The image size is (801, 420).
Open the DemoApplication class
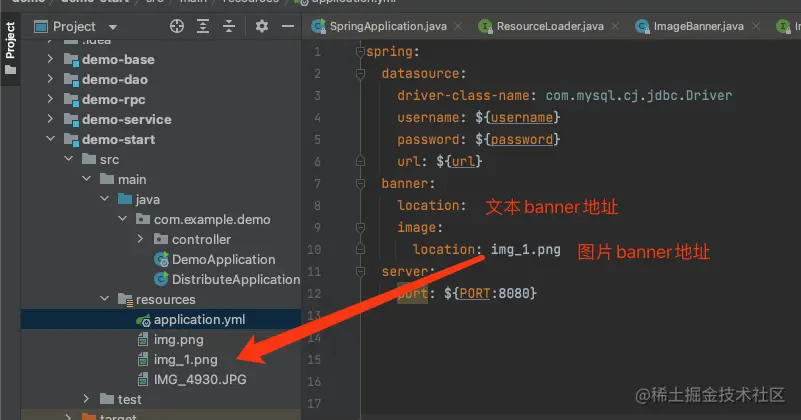click(223, 259)
